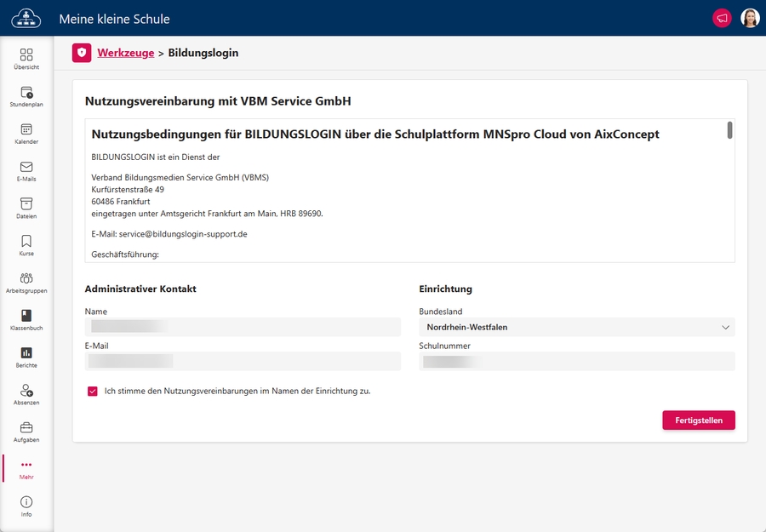Follow the Werkzeuge breadcrumb link

[x=125, y=53]
